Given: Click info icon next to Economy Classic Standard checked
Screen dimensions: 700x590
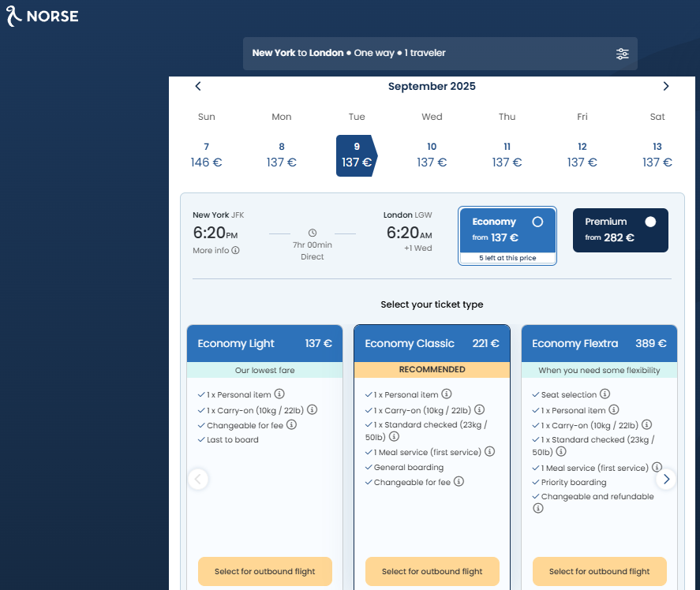Looking at the screenshot, I should coord(394,436).
